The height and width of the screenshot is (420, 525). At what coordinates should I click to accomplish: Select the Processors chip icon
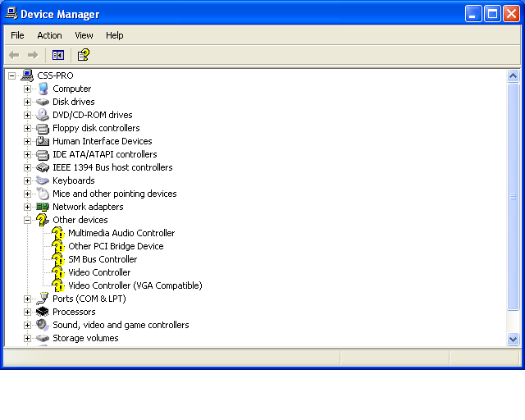[x=43, y=312]
